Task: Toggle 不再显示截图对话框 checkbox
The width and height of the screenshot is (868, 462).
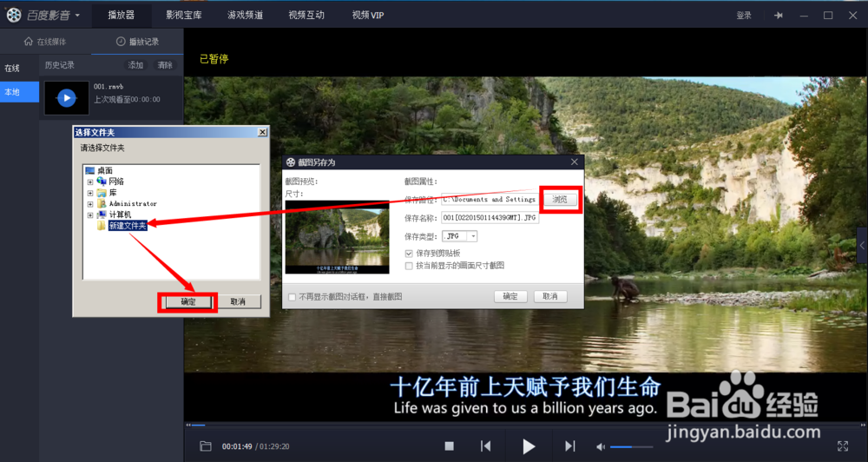Action: point(293,298)
